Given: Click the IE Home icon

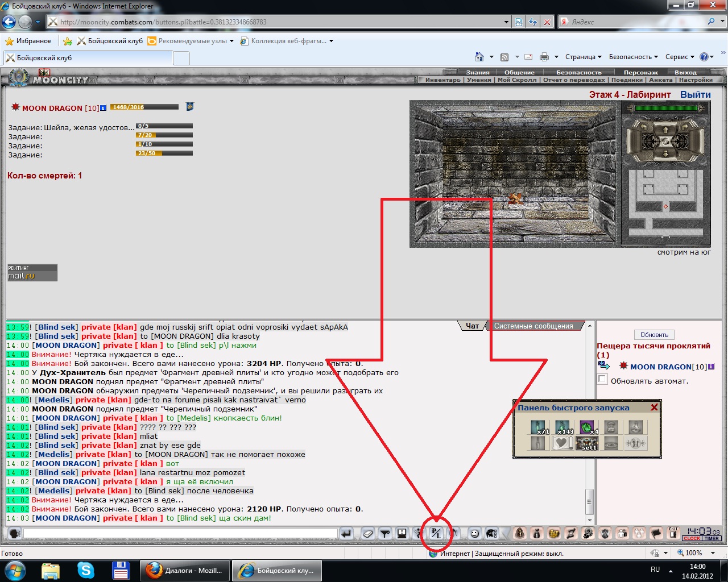Looking at the screenshot, I should 479,57.
